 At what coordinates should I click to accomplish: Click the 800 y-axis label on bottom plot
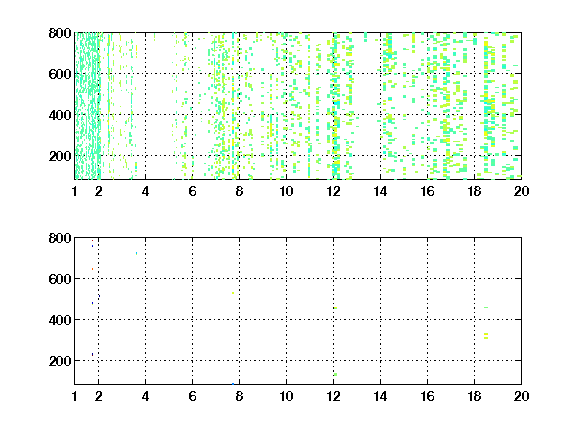coord(60,238)
